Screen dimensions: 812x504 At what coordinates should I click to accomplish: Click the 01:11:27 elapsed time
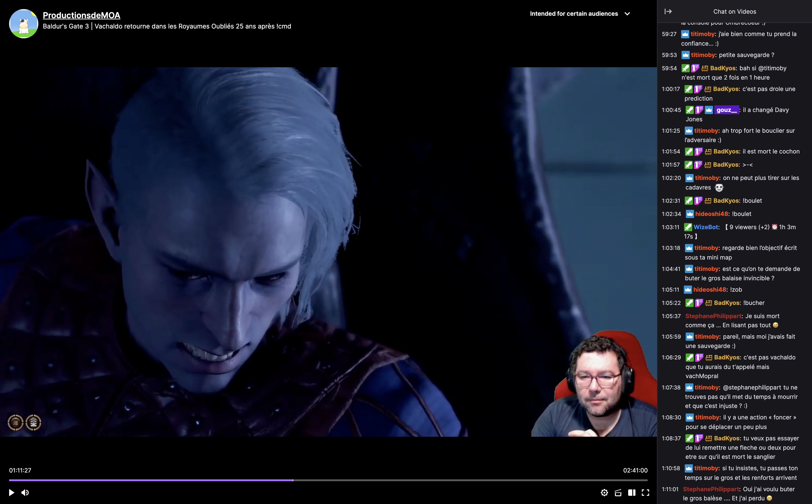20,470
